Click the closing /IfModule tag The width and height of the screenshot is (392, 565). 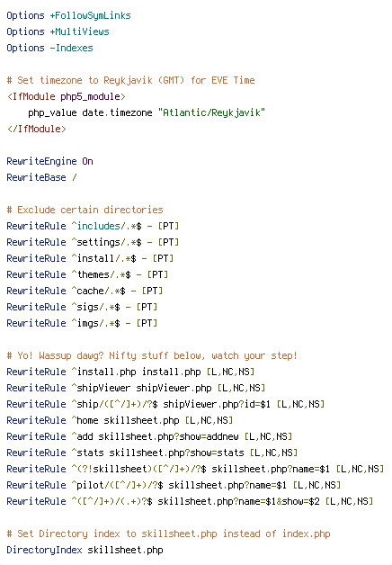click(x=36, y=129)
